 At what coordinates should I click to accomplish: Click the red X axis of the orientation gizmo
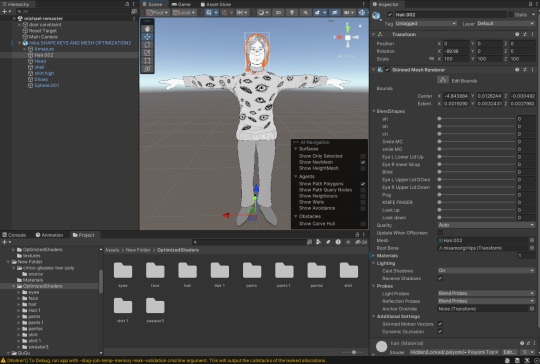(339, 37)
